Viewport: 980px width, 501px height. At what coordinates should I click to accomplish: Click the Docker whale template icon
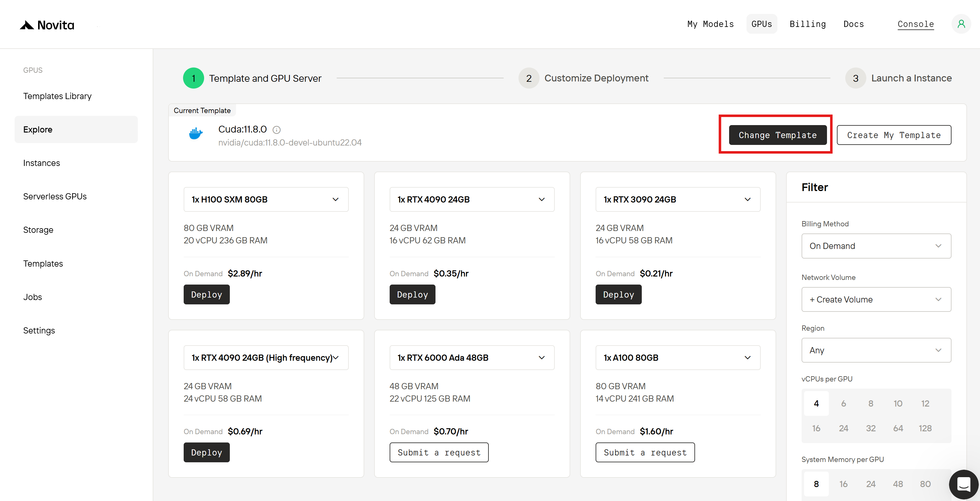[x=195, y=133]
